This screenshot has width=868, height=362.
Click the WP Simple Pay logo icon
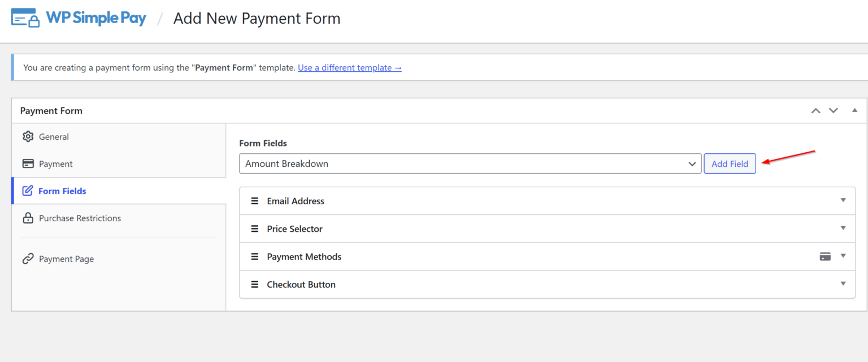pyautogui.click(x=25, y=18)
